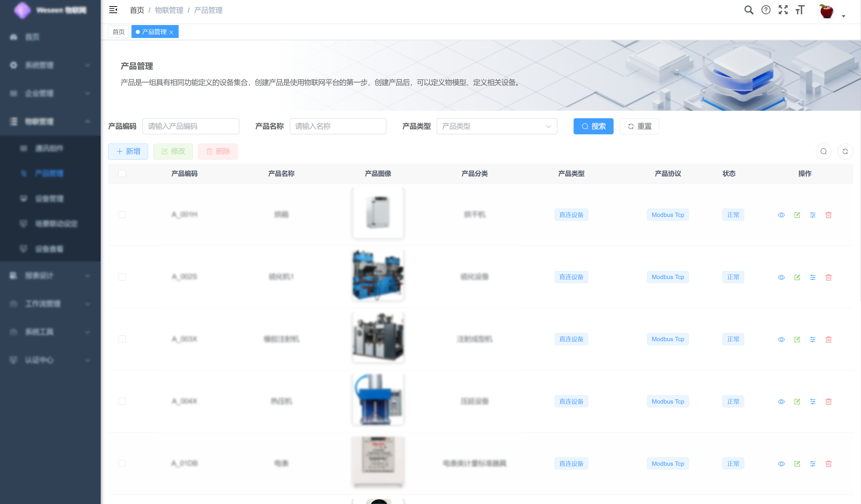Toggle fullscreen with the expand arrows icon
Image resolution: width=861 pixels, height=504 pixels.
click(783, 10)
